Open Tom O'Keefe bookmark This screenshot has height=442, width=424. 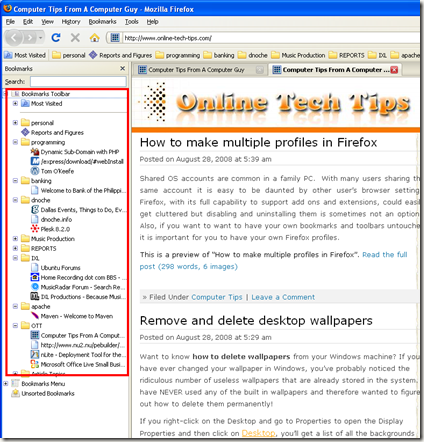coord(52,171)
